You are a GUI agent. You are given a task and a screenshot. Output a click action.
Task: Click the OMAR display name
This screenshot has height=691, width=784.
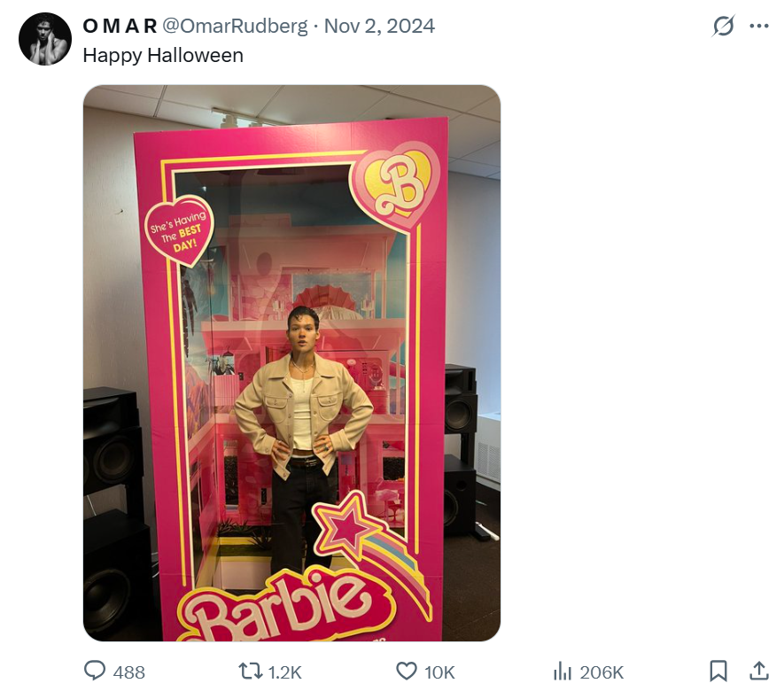(x=120, y=26)
